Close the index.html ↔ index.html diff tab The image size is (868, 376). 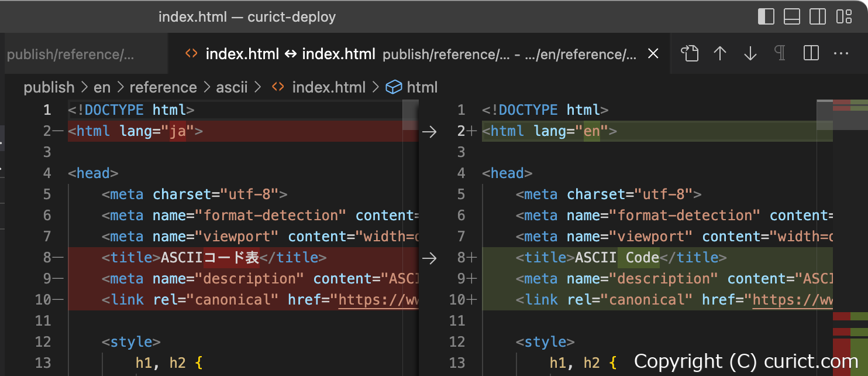654,54
